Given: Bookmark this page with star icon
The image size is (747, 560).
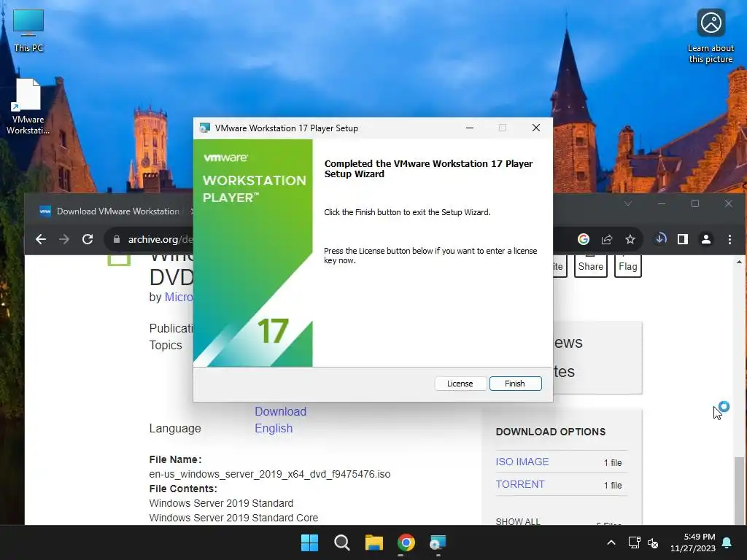Looking at the screenshot, I should 630,239.
